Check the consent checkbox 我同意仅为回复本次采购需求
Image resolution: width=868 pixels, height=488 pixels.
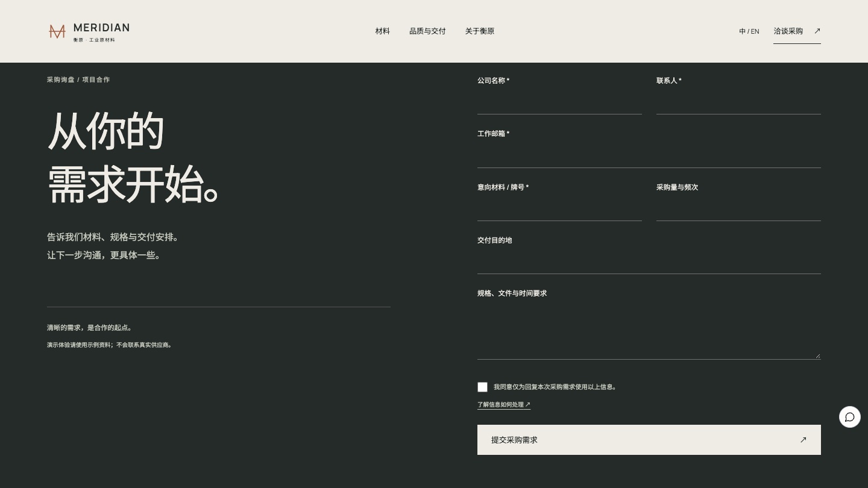[x=482, y=387]
